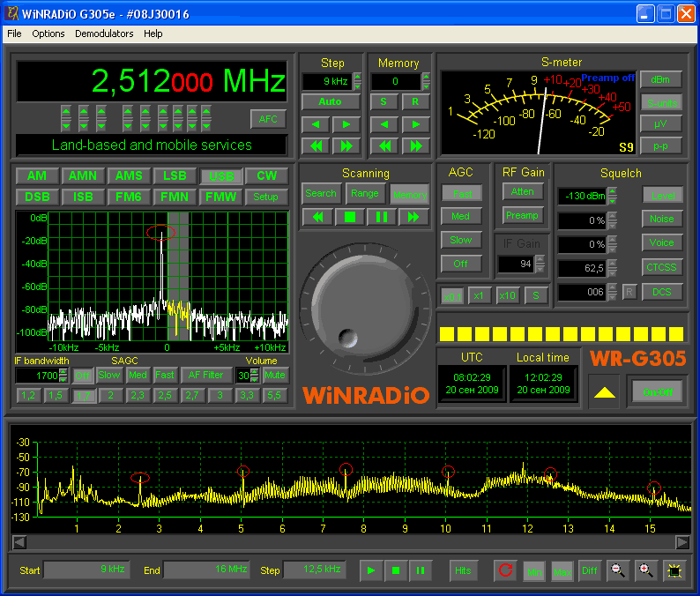Click the Volume 30 spinner arrows
The height and width of the screenshot is (596, 700).
(x=255, y=376)
